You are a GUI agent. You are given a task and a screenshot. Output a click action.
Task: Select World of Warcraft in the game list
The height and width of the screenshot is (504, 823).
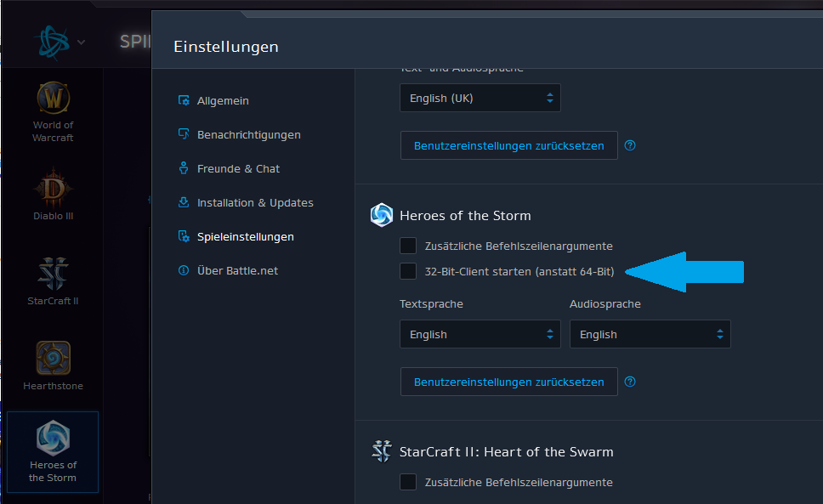(x=53, y=111)
